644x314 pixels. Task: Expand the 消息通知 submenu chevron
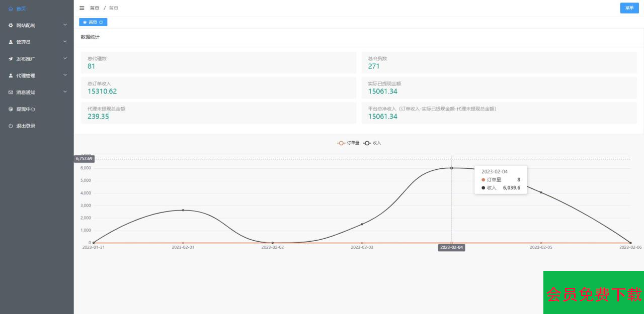(x=65, y=92)
